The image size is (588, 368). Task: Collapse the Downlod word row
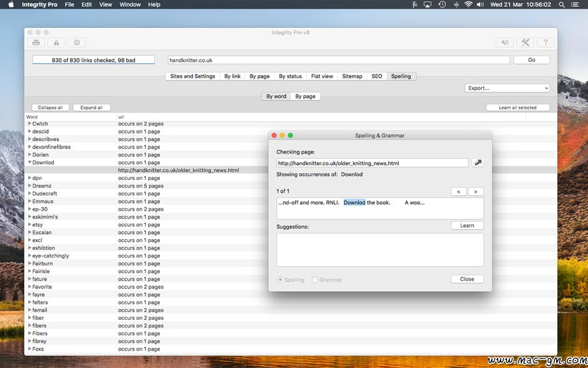point(29,162)
